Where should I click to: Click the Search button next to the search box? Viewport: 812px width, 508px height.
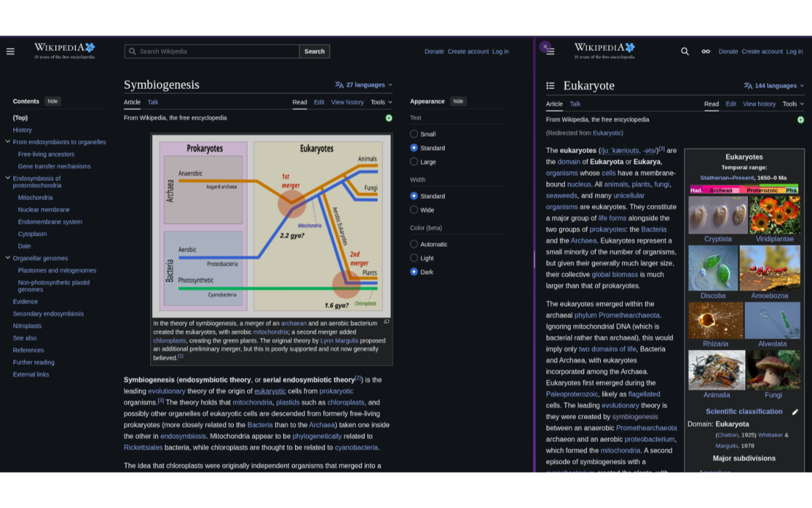click(315, 51)
